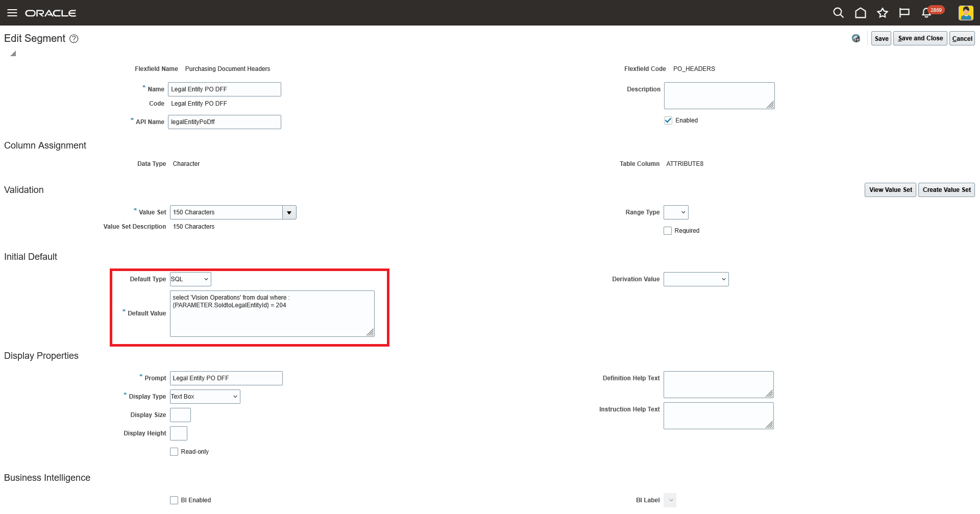Open the Default Type SQL dropdown
980x514 pixels.
[x=190, y=279]
